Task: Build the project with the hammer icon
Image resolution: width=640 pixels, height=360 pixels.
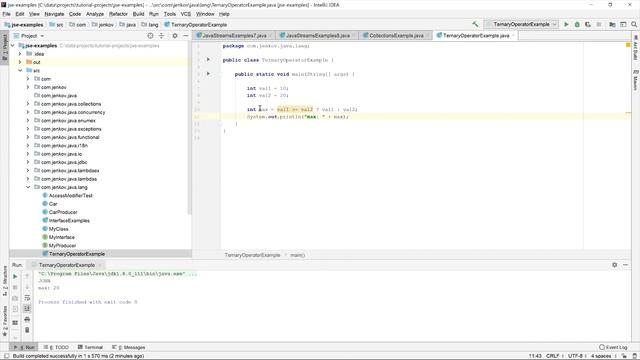Action: tap(475, 24)
